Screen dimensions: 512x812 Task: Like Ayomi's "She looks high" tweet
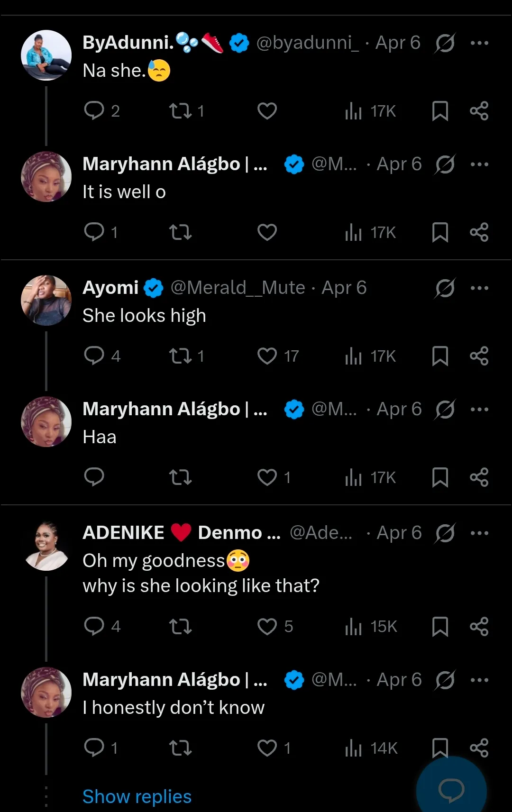[x=267, y=356]
